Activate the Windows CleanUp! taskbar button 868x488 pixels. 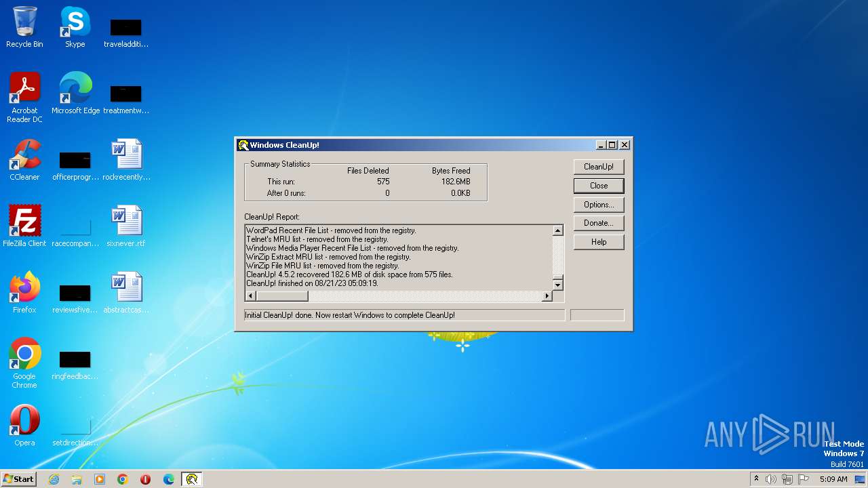tap(192, 479)
